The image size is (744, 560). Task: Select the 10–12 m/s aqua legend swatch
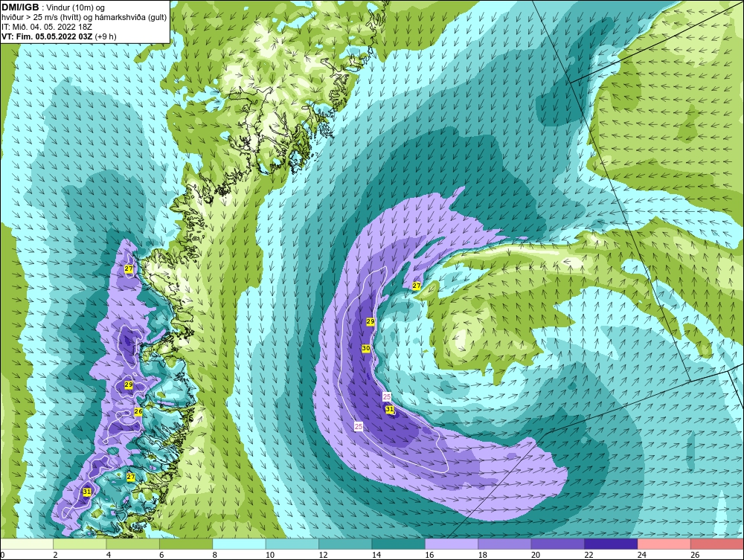pyautogui.click(x=292, y=544)
